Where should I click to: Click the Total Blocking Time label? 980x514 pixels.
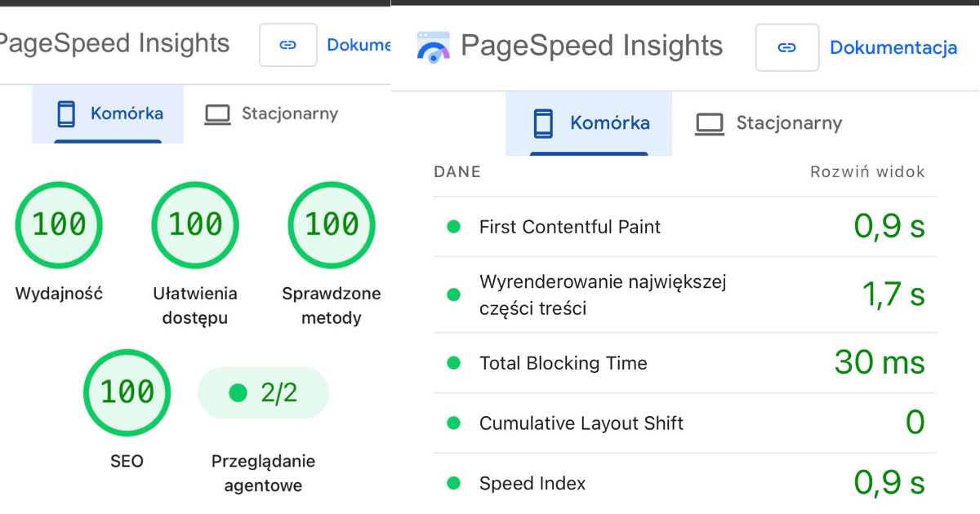pos(563,363)
